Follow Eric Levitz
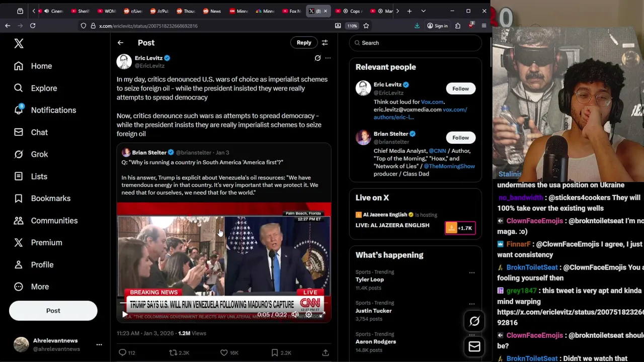Image resolution: width=644 pixels, height=362 pixels. 460,88
